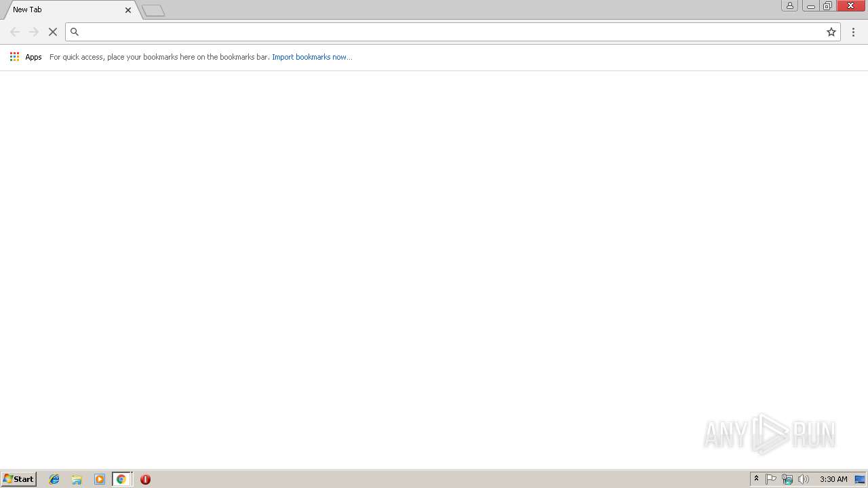Close the New Tab tab

pyautogui.click(x=128, y=10)
